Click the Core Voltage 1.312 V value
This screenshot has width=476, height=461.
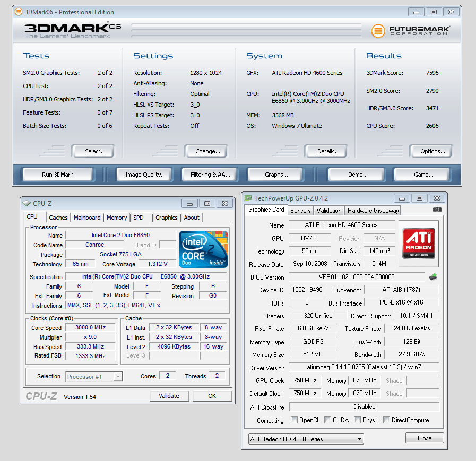[x=157, y=264]
